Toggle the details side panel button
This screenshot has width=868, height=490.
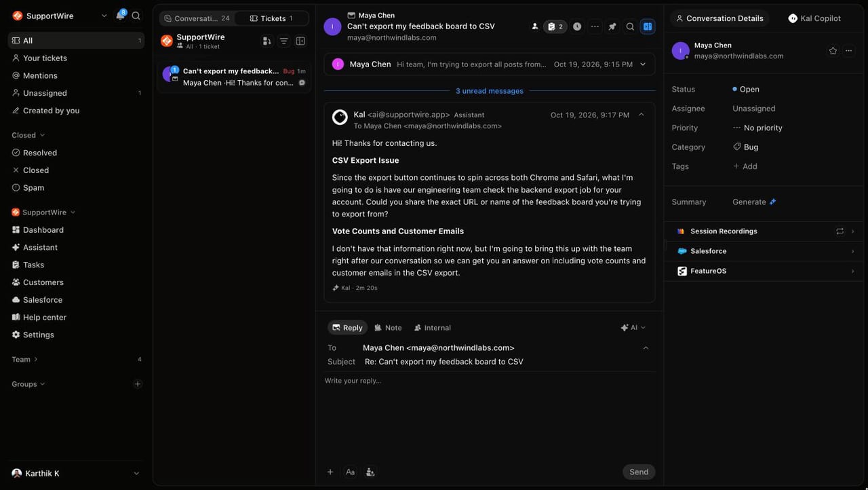point(648,26)
